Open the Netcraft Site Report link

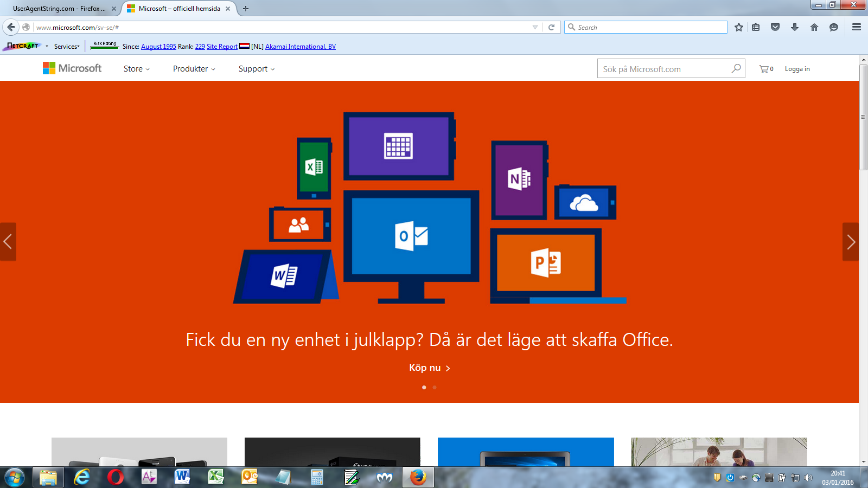[x=222, y=47]
